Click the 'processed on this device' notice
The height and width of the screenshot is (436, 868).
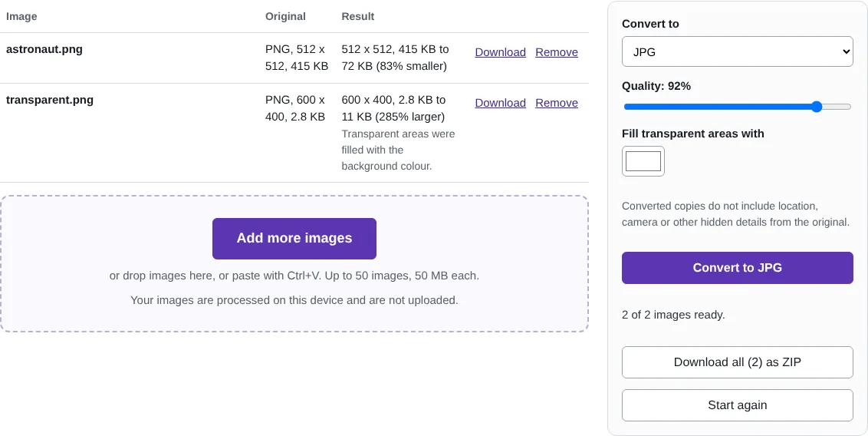pyautogui.click(x=294, y=300)
